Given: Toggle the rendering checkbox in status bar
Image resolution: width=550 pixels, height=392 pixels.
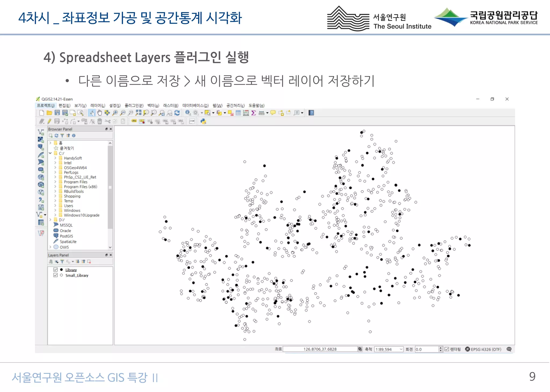Looking at the screenshot, I should point(447,349).
